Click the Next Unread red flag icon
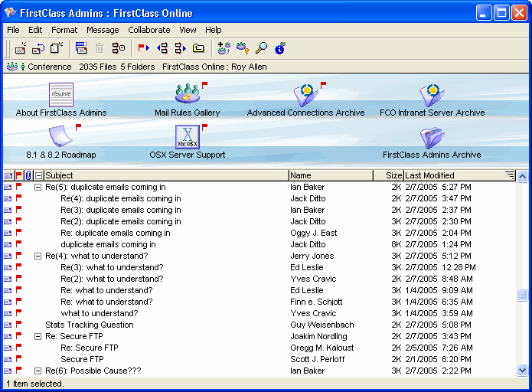The width and height of the screenshot is (532, 392). [143, 48]
